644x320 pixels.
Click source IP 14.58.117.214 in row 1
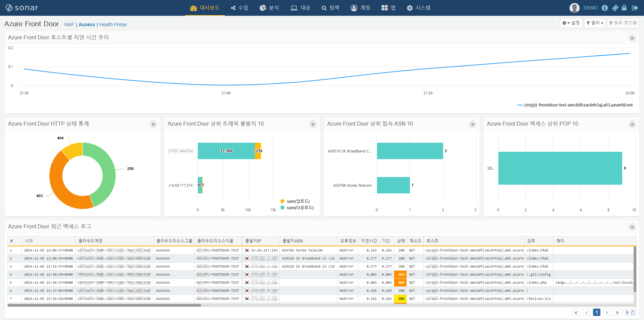click(264, 250)
